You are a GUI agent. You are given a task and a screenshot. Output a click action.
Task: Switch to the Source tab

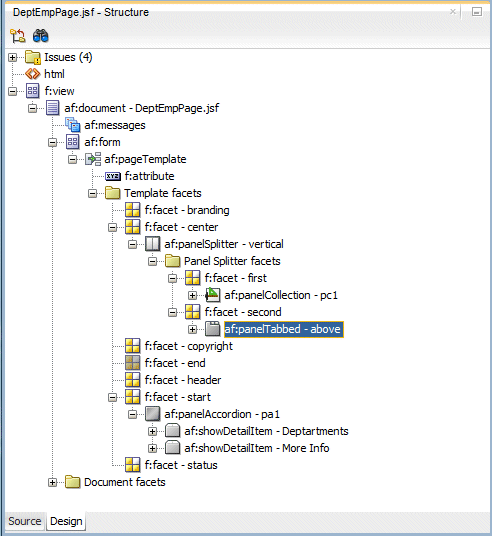pyautogui.click(x=25, y=521)
